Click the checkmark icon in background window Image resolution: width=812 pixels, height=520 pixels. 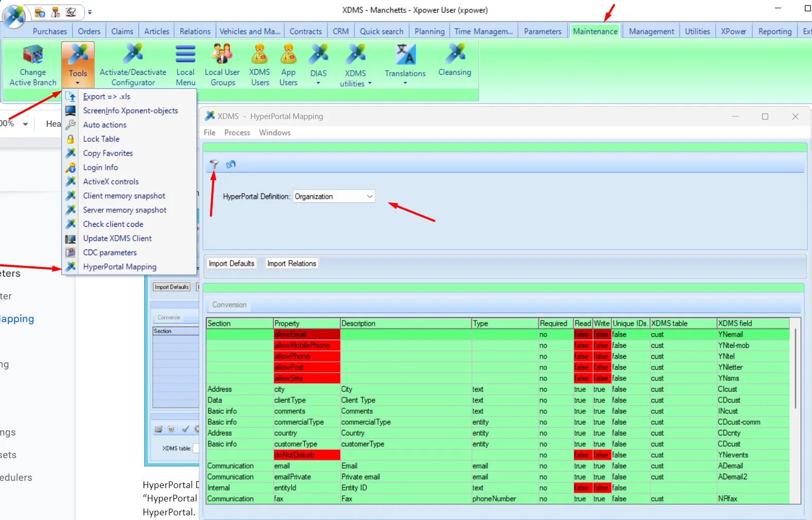pos(185,429)
